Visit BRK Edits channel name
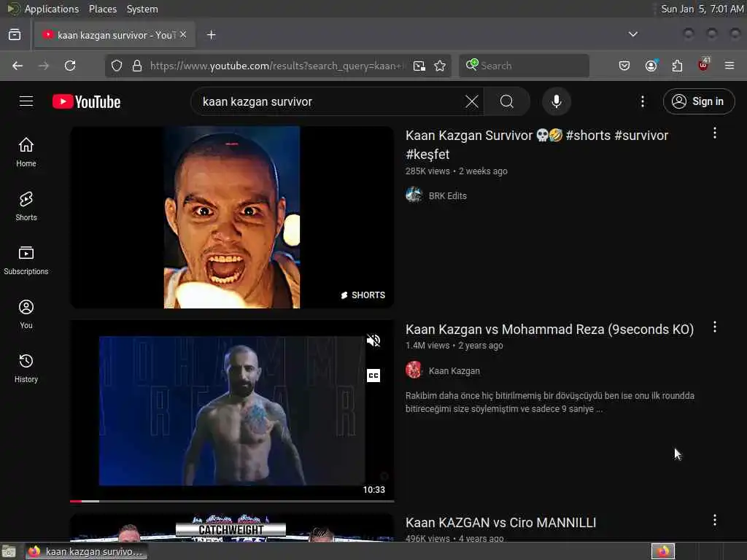Viewport: 747px width, 560px height. click(447, 195)
